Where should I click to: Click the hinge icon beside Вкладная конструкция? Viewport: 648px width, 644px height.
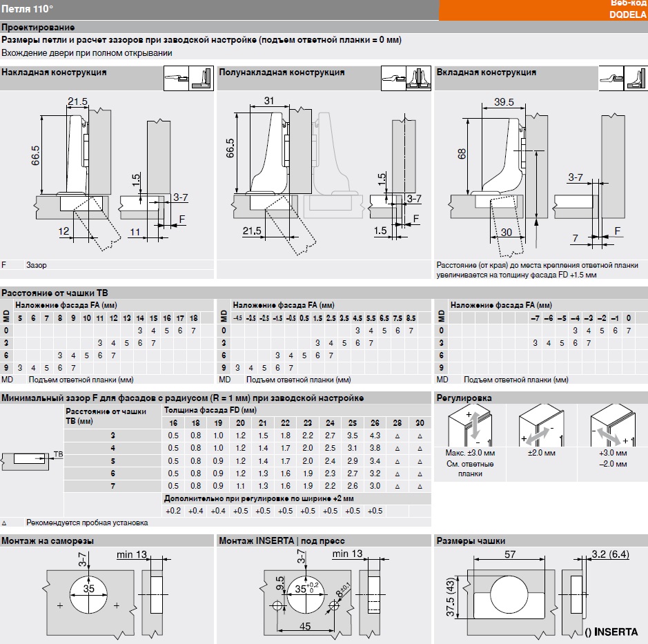(x=611, y=79)
